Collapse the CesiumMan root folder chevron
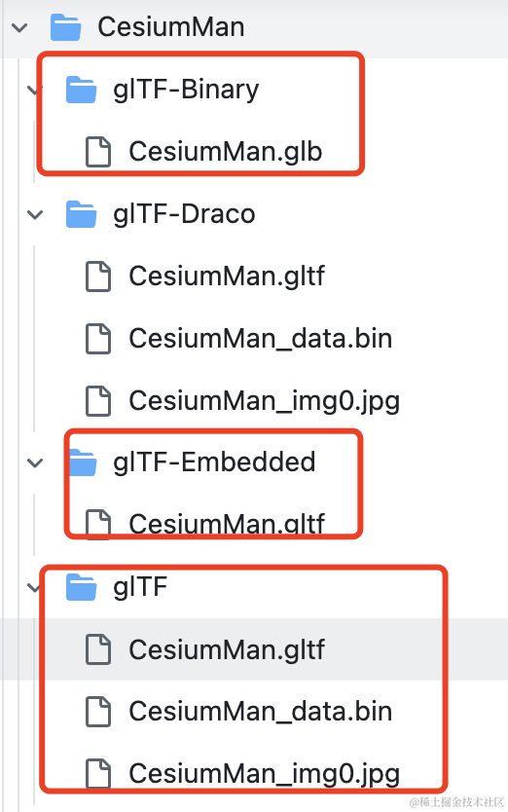 coord(19,27)
